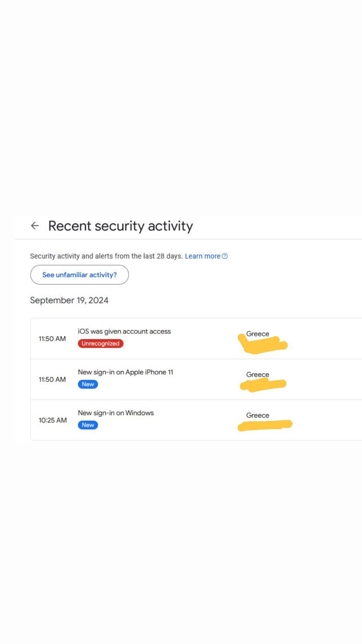Click the red Unrecognized badge
Image resolution: width=362 pixels, height=644 pixels.
101,343
